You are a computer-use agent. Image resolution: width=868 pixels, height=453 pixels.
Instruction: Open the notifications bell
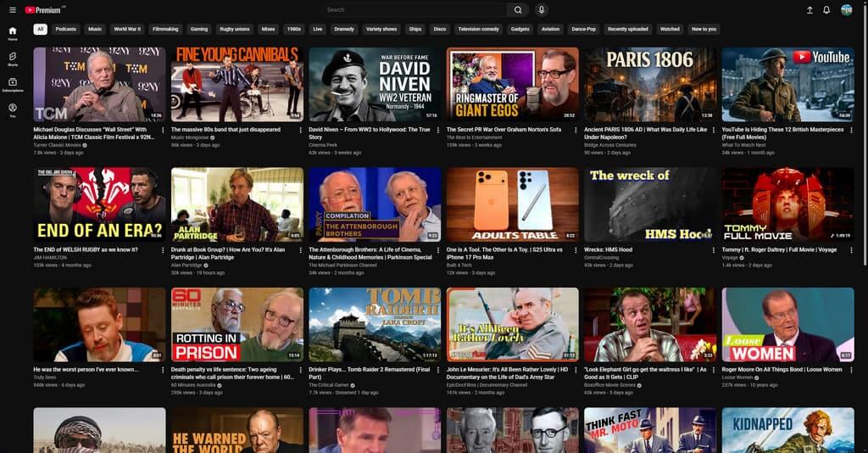[826, 10]
